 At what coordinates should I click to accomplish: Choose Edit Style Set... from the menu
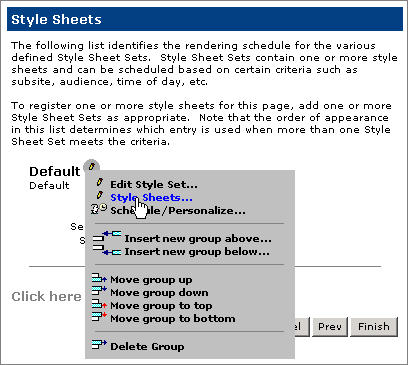[154, 184]
